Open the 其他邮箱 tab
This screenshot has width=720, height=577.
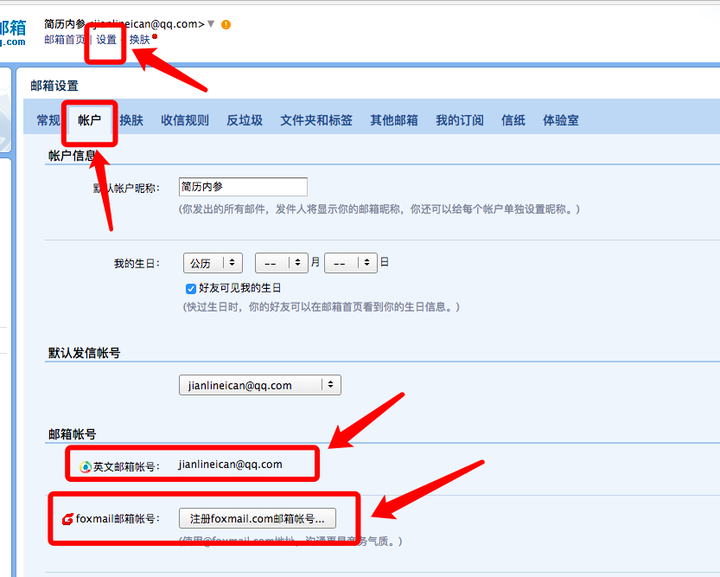click(x=394, y=120)
